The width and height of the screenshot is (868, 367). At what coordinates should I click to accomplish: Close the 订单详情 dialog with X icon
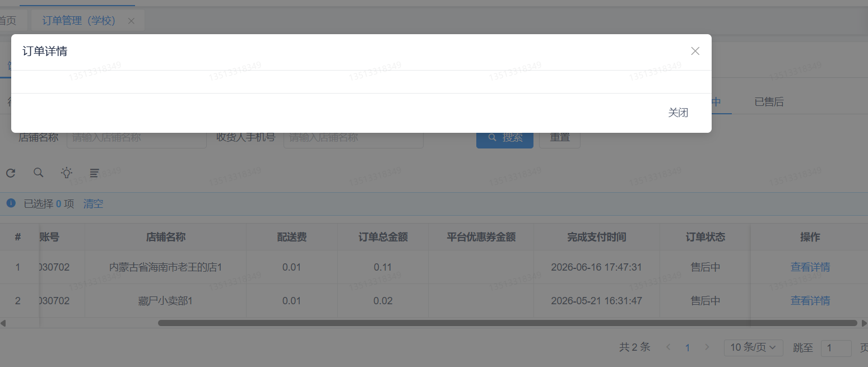pyautogui.click(x=695, y=51)
